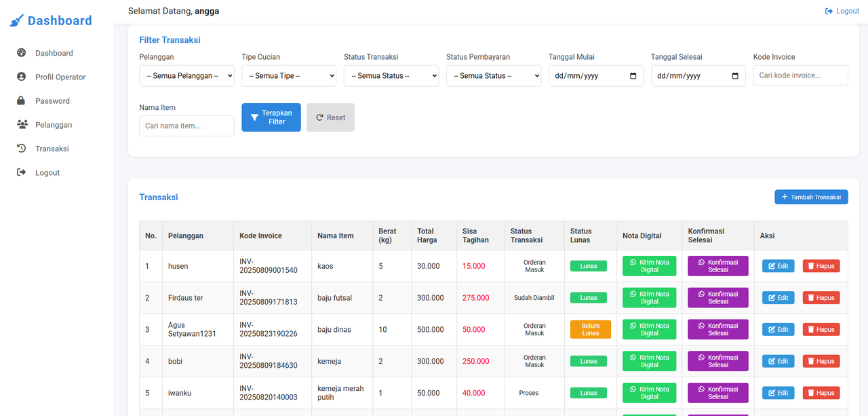This screenshot has width=868, height=416.
Task: Click Sudah Diambil status text
Action: click(x=534, y=298)
